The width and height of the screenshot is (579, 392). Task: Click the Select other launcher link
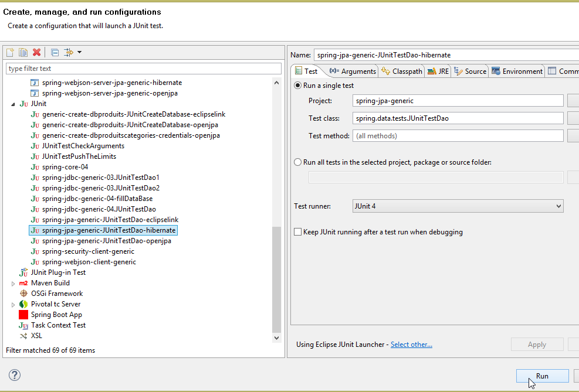pyautogui.click(x=411, y=345)
